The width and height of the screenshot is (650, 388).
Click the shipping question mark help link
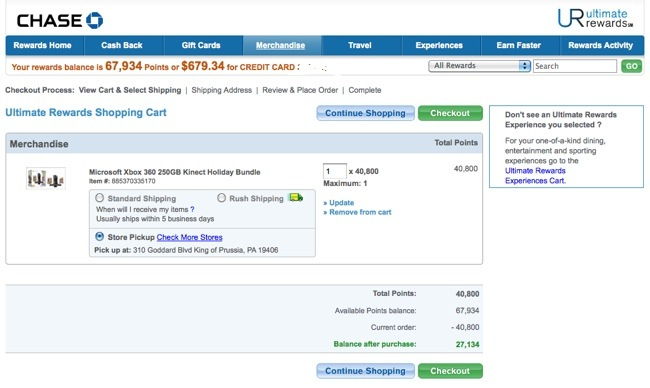coord(192,209)
